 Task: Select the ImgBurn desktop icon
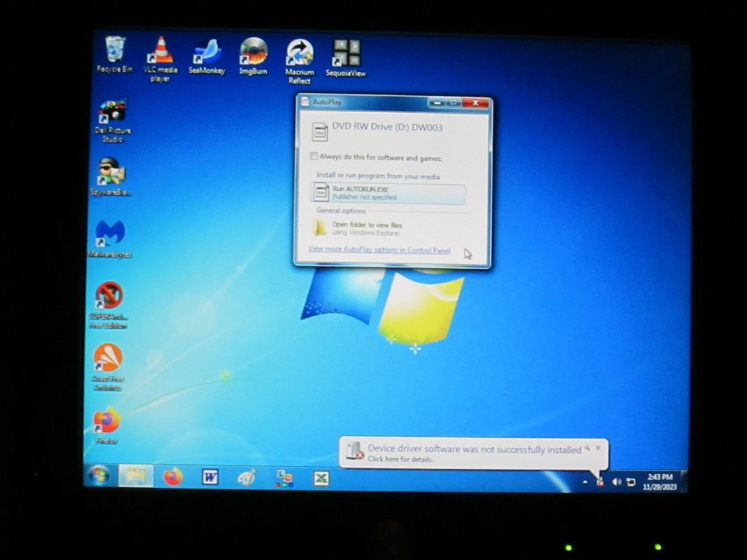253,56
